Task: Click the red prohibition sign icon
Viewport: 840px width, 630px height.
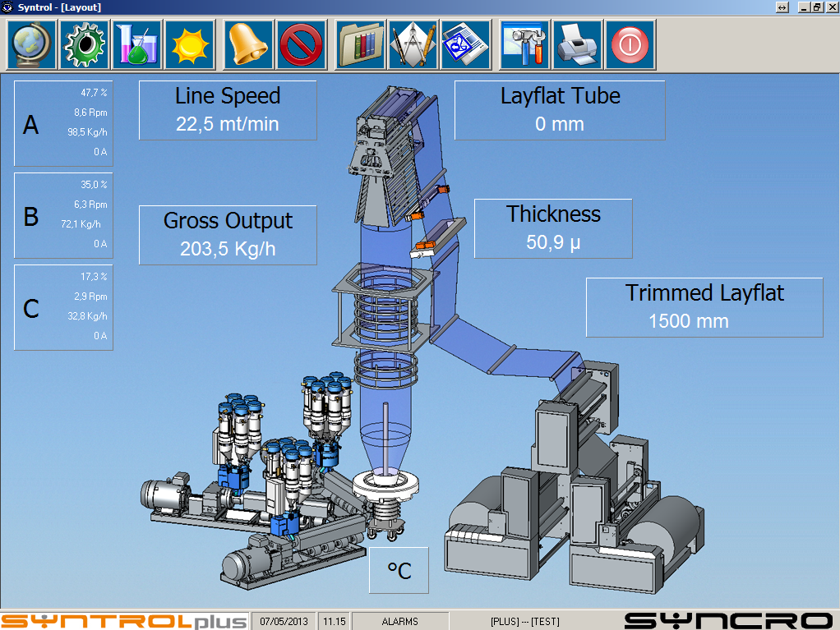Action: (x=301, y=44)
